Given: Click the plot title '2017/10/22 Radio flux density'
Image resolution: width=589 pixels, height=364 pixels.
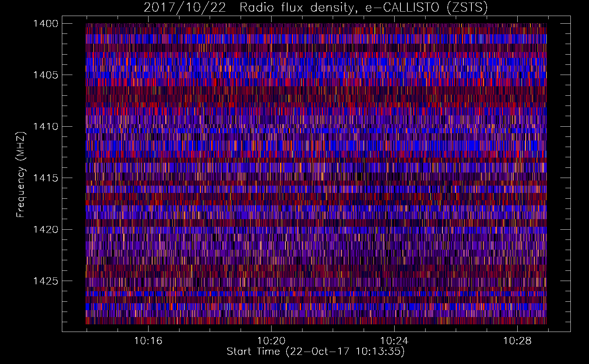Looking at the screenshot, I should (316, 7).
